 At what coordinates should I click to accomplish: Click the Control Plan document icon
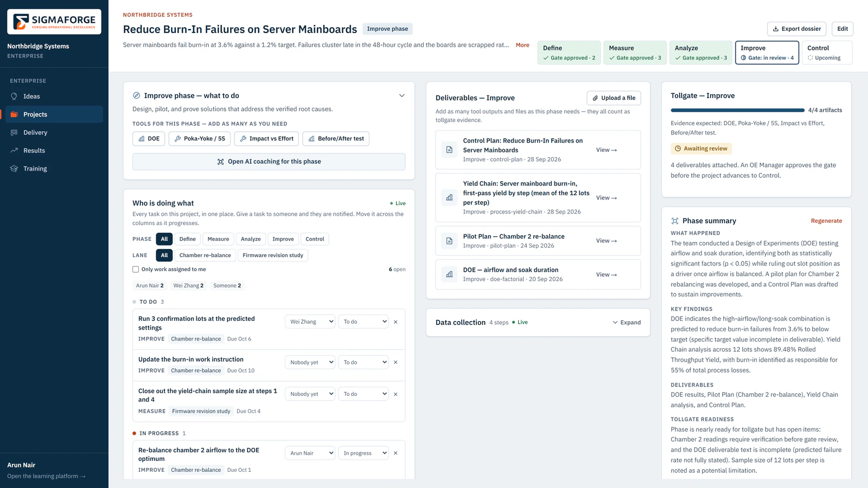449,150
